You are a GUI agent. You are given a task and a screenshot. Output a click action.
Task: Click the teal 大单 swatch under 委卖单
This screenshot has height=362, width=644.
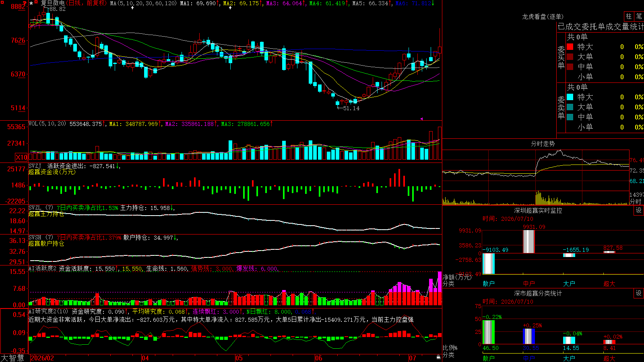click(x=570, y=107)
